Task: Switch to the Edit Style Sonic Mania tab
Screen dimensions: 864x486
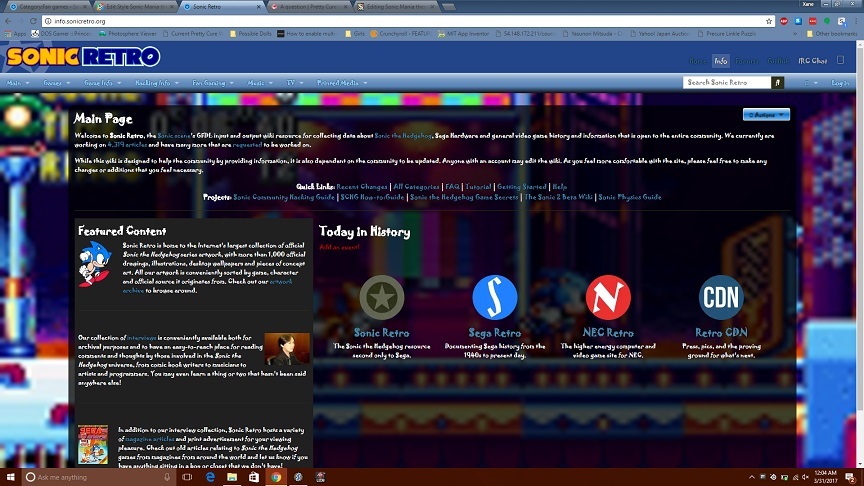Action: pos(135,7)
